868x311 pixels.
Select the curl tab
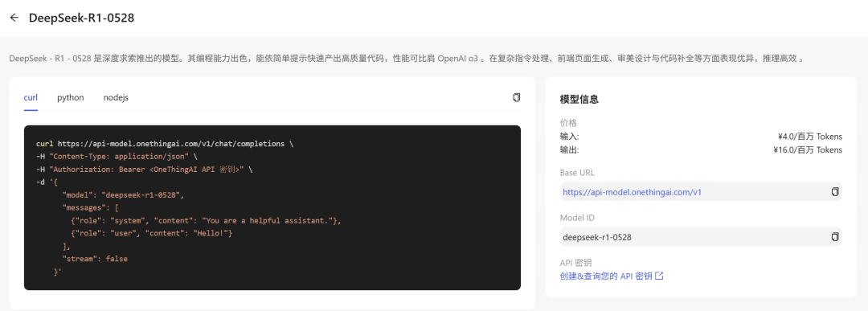pos(31,97)
